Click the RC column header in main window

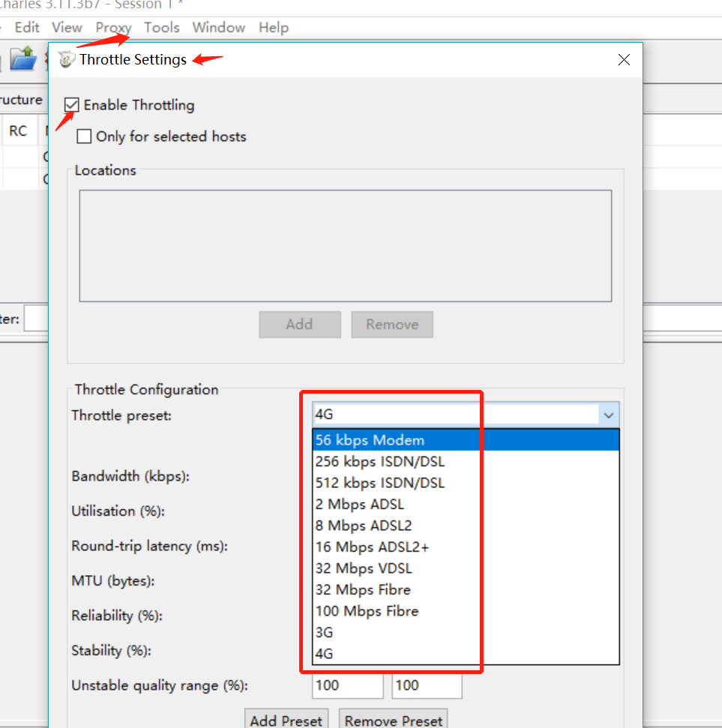18,131
